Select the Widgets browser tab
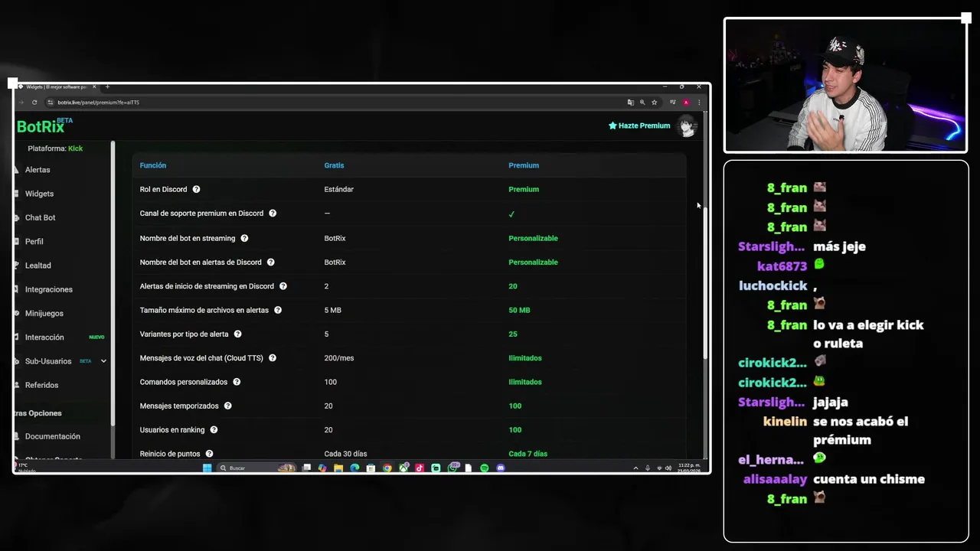 click(57, 87)
